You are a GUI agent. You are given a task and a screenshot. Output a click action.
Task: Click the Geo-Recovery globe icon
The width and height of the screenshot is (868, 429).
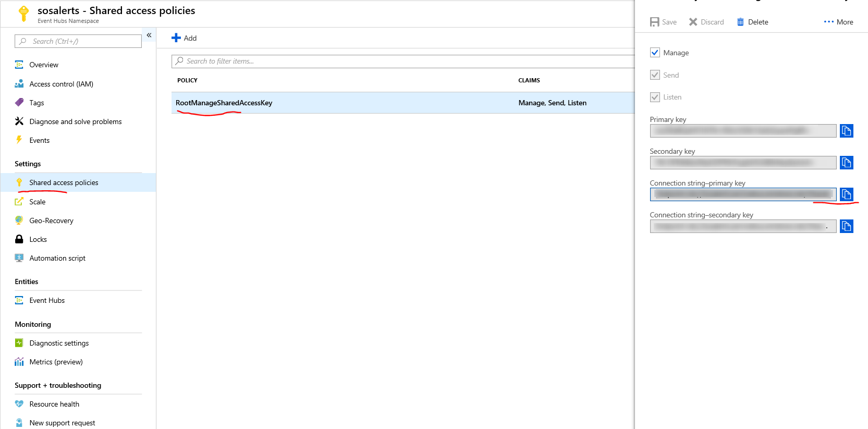coord(19,220)
